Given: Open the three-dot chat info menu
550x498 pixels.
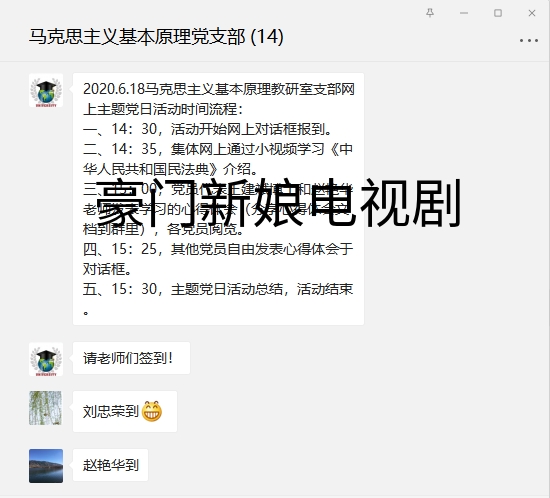Looking at the screenshot, I should coord(529,41).
